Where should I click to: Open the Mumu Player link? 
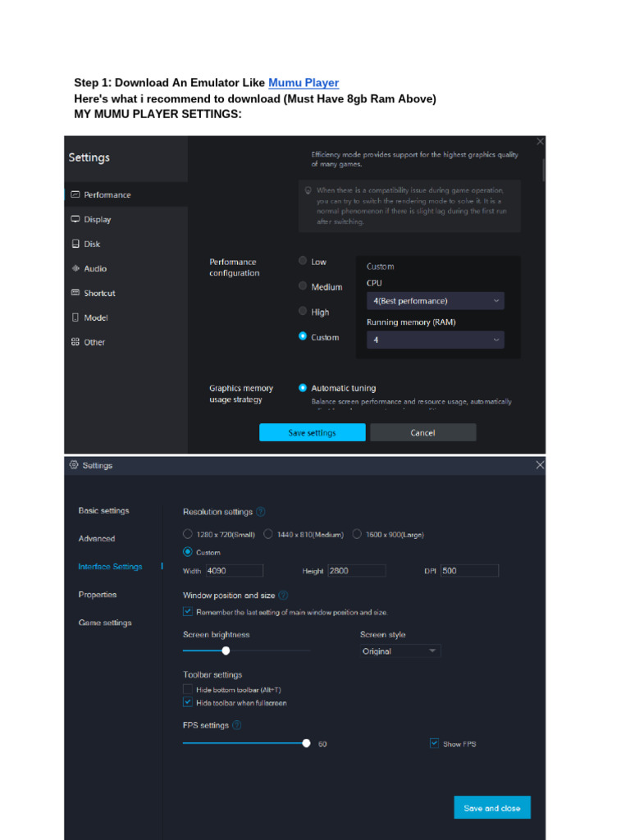click(x=304, y=83)
